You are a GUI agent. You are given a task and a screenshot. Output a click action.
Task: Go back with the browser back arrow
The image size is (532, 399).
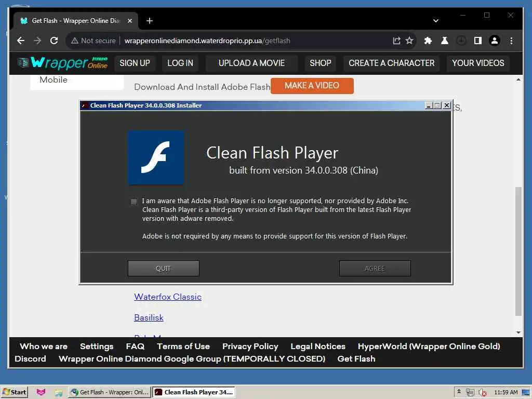click(21, 41)
